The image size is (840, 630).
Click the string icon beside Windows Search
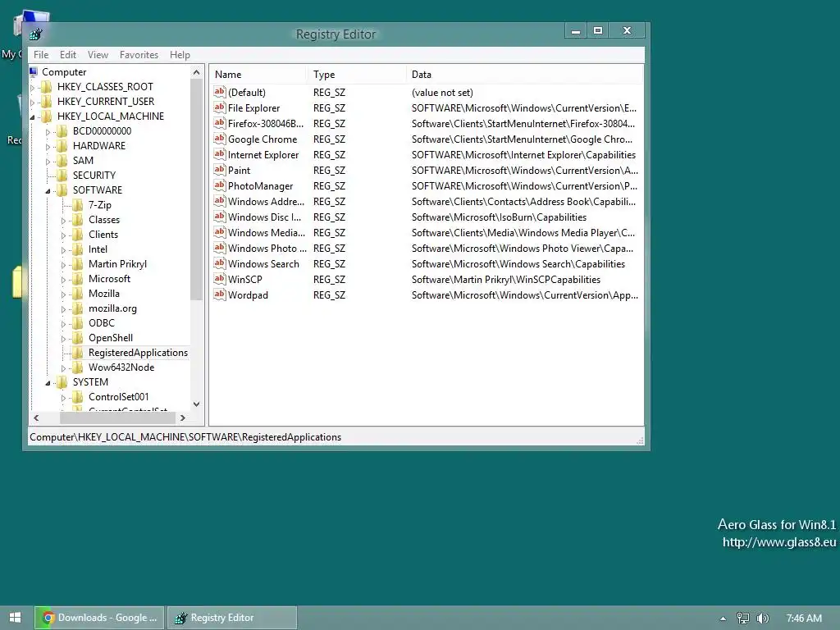(220, 263)
